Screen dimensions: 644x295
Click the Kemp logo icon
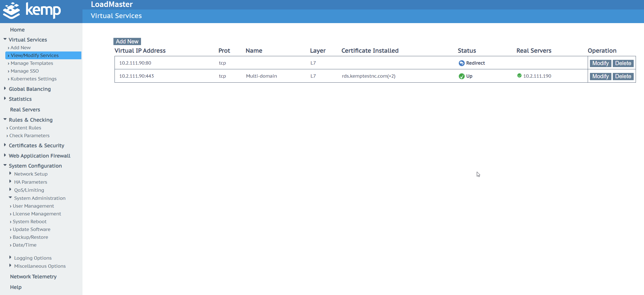pos(11,11)
